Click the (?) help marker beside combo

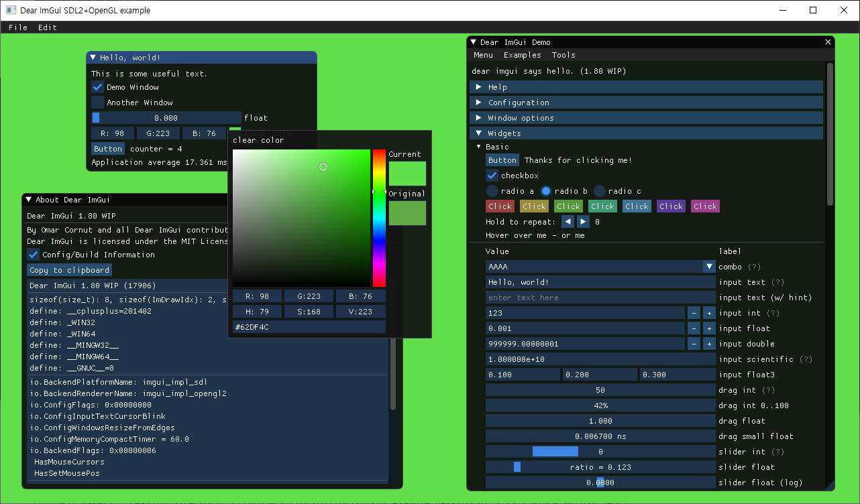(x=754, y=267)
